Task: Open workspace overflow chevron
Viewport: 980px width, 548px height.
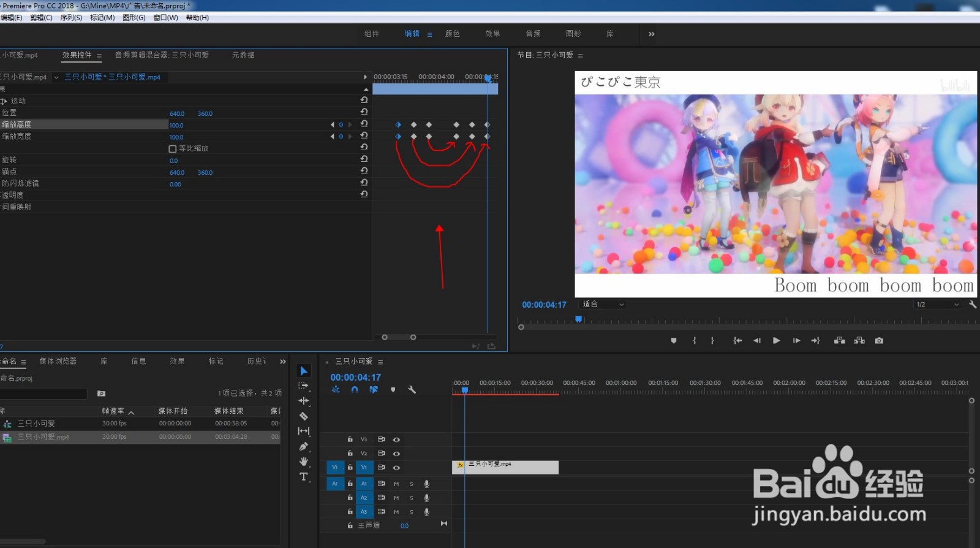Action: tap(652, 34)
